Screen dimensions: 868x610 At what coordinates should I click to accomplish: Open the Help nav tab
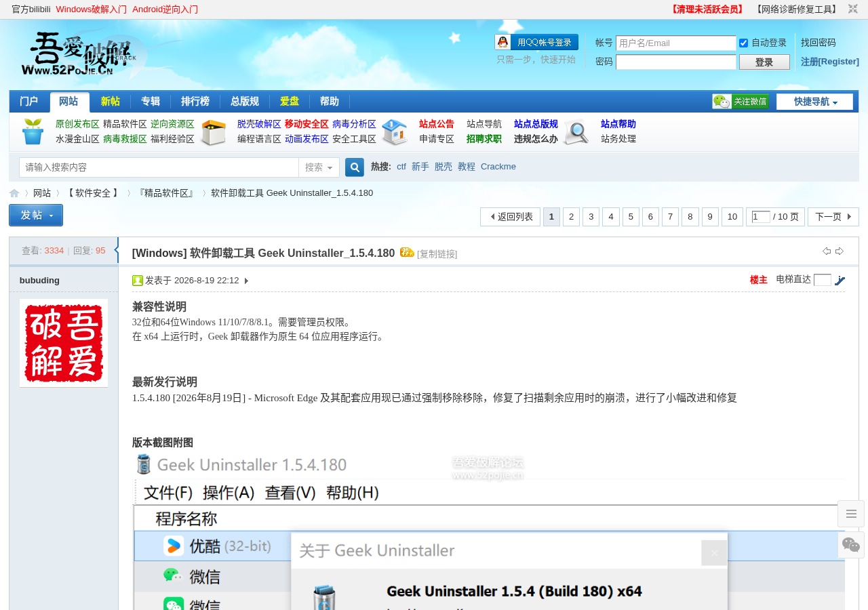(330, 102)
